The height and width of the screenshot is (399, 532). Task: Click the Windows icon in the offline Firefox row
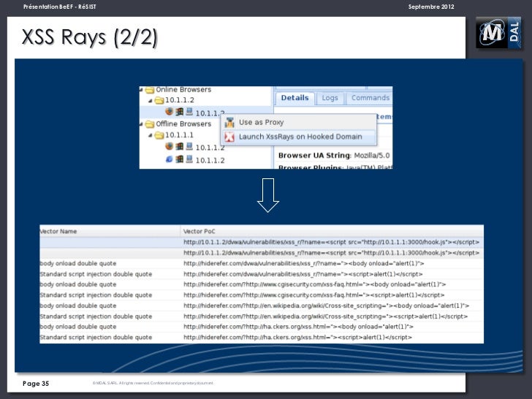[180, 146]
